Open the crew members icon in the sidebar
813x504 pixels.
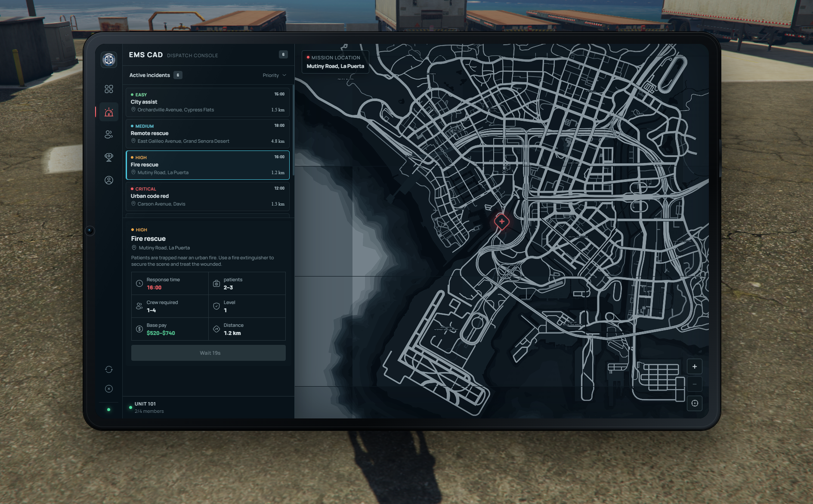[109, 135]
